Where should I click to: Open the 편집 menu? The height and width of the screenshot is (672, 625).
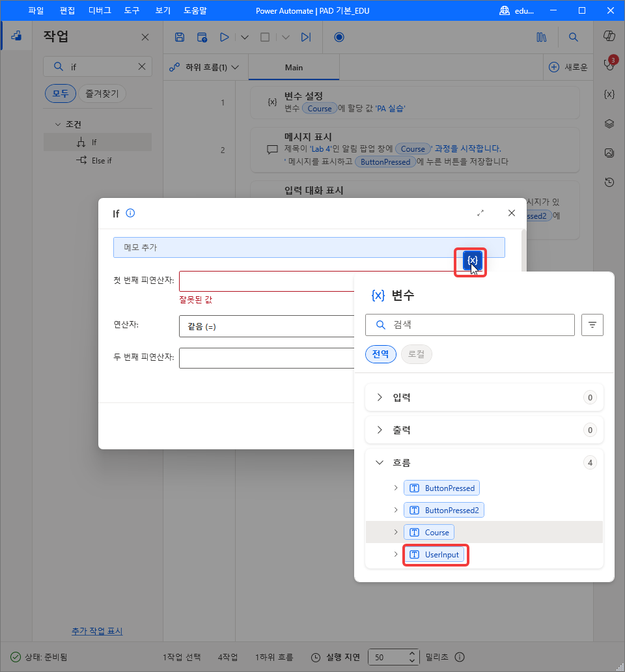pyautogui.click(x=67, y=10)
